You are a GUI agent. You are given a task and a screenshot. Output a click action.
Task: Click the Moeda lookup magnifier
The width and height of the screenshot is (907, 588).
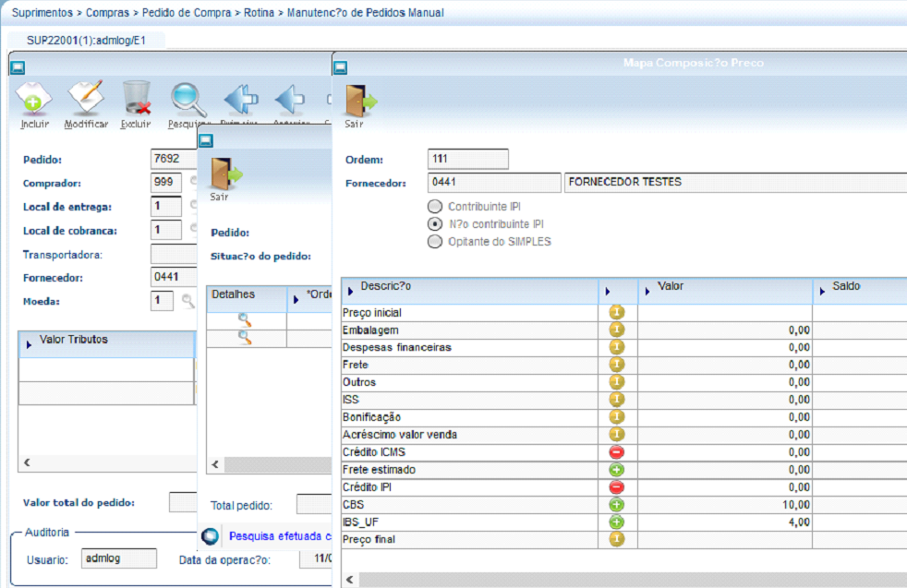click(x=187, y=301)
